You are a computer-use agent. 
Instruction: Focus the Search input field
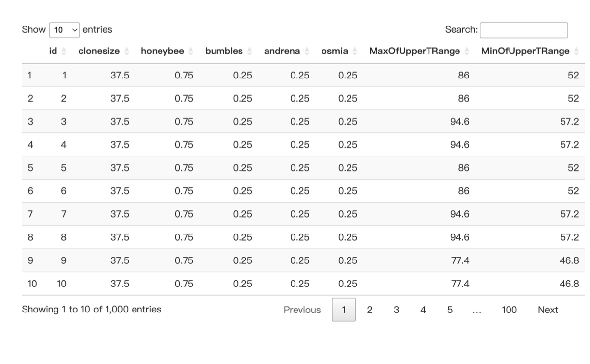coord(524,30)
